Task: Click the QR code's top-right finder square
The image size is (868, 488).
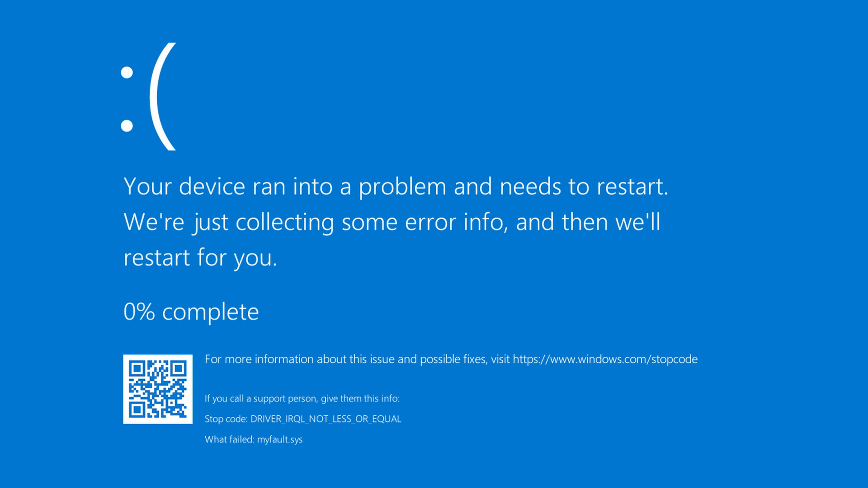Action: [x=179, y=368]
